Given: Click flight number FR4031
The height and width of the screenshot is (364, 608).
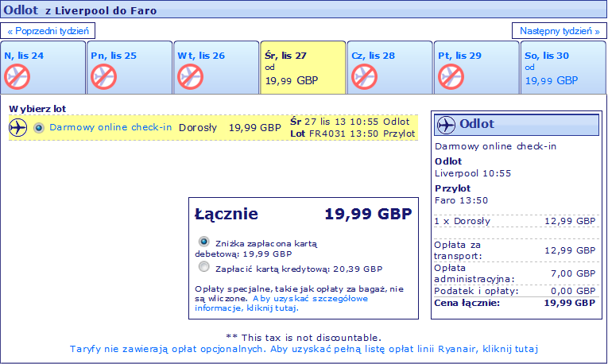Looking at the screenshot, I should pos(327,134).
